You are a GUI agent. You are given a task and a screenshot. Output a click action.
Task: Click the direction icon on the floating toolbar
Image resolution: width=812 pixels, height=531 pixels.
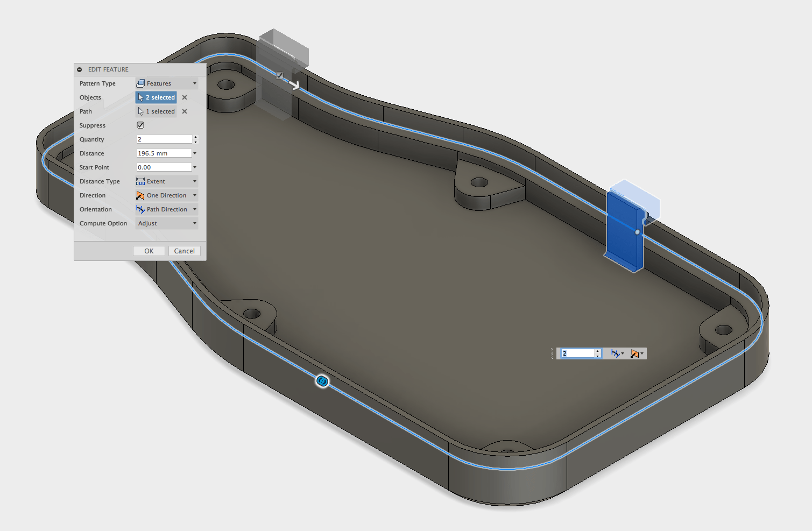[x=635, y=353]
